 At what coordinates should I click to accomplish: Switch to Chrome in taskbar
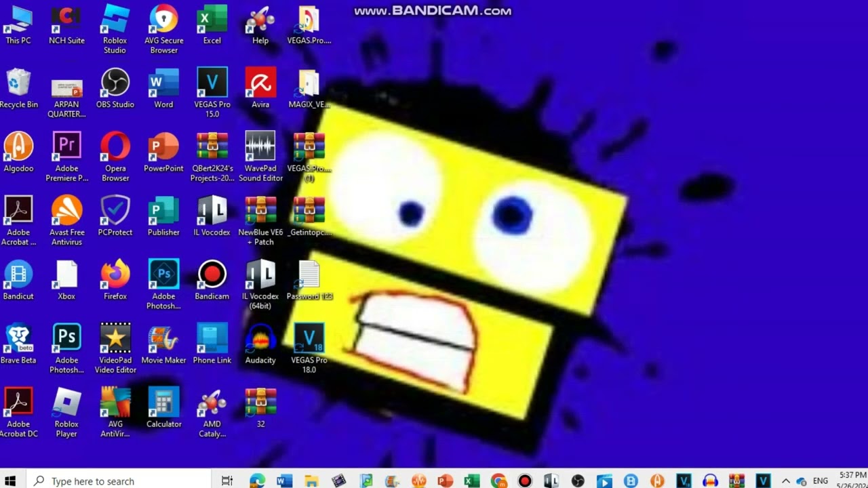pos(498,481)
